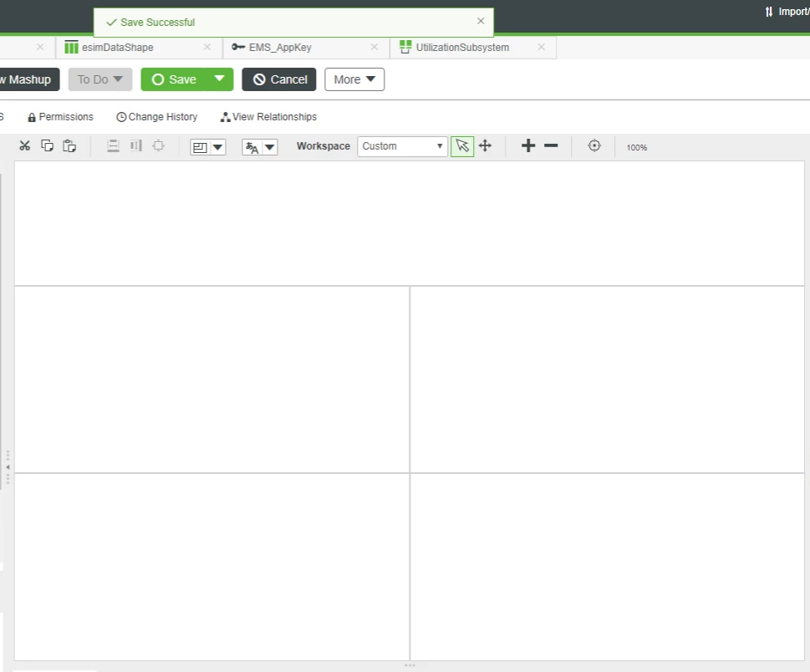Dismiss the Save Successful notification
Viewport: 810px width, 672px height.
coord(481,21)
